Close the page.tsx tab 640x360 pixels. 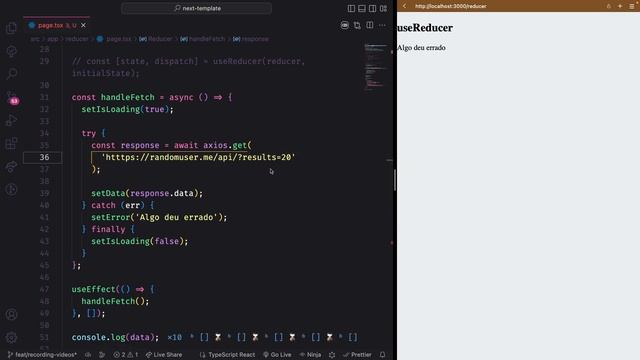[83, 25]
